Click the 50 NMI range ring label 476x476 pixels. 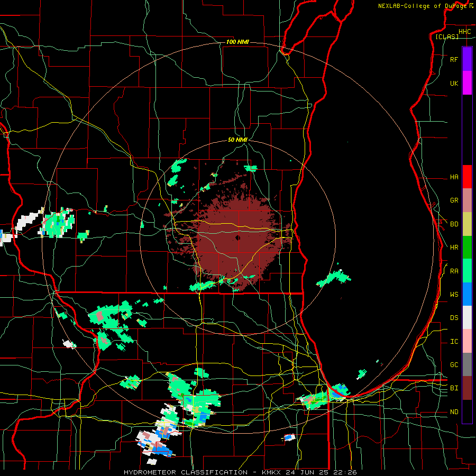point(237,140)
